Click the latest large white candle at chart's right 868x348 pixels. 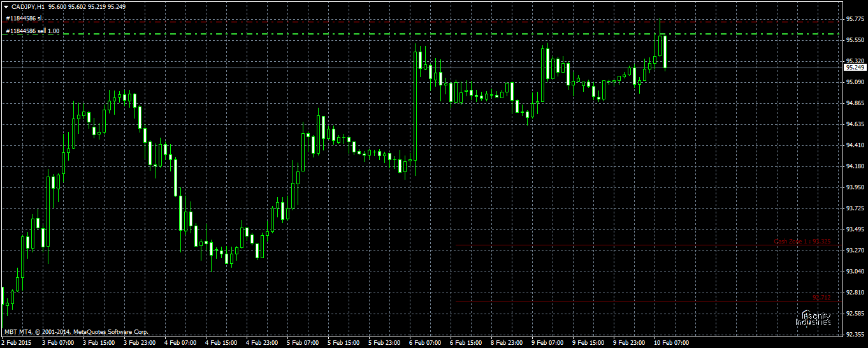665,52
